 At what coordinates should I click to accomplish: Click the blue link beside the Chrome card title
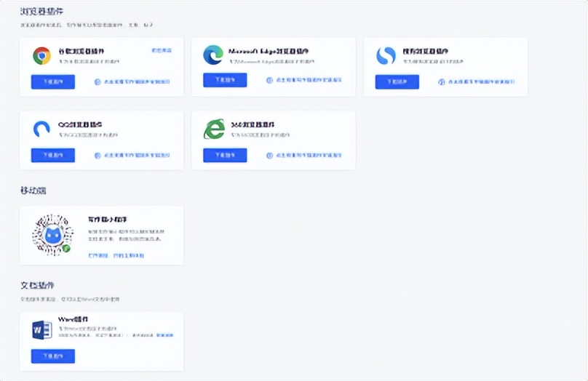162,50
